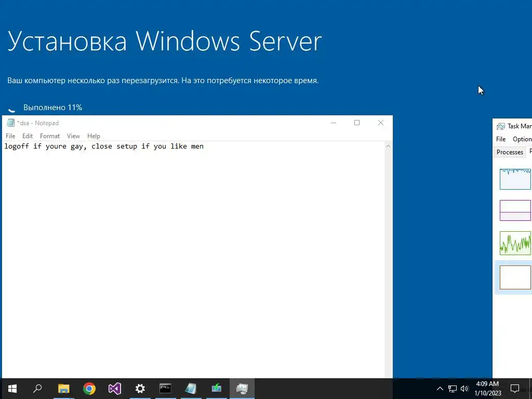
Task: Click the Notepad title bar icon
Action: tap(10, 123)
